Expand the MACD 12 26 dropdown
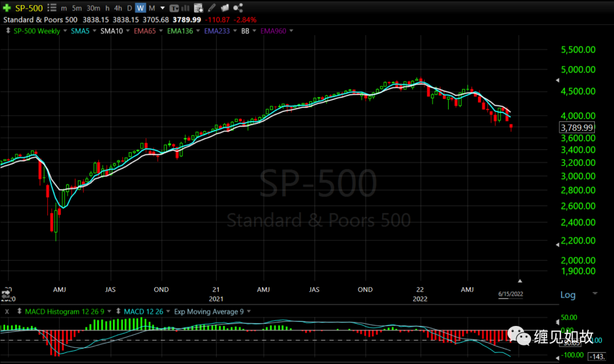Image resolution: width=614 pixels, height=364 pixels. 168,311
